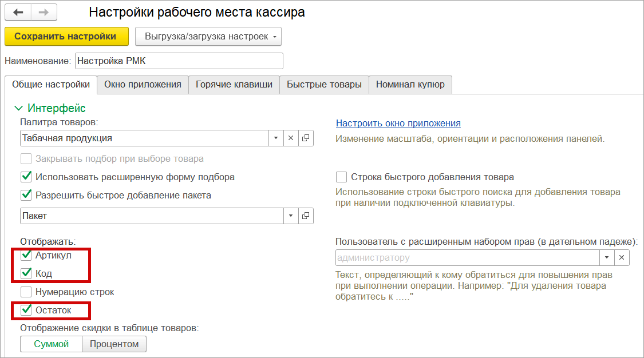Open the Пакет dropdown list
Viewport: 644px width, 358px height.
coord(291,216)
